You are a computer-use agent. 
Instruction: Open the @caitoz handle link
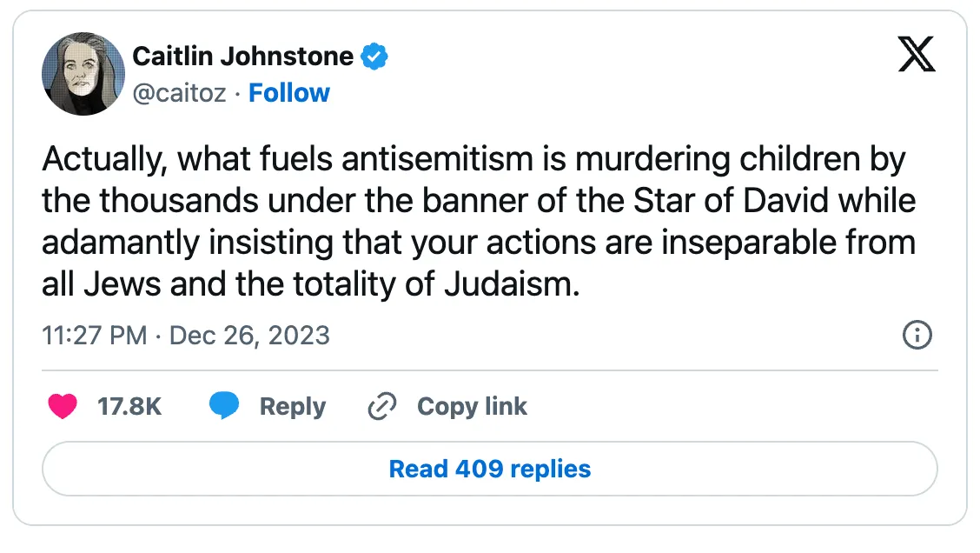click(x=179, y=93)
